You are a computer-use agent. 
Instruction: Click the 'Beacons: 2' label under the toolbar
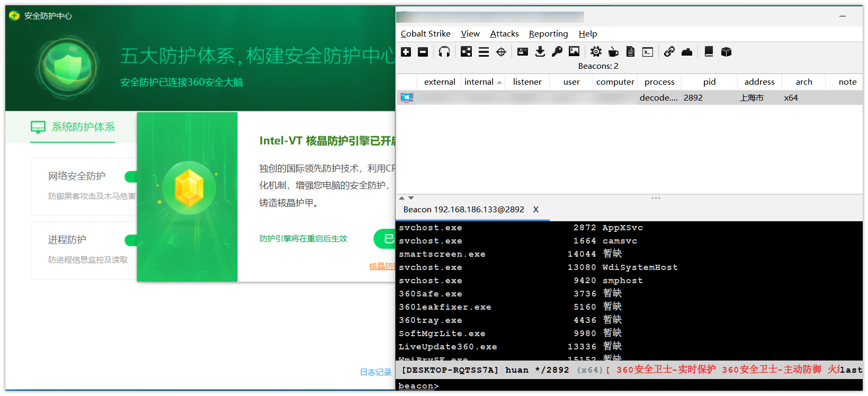coord(598,66)
